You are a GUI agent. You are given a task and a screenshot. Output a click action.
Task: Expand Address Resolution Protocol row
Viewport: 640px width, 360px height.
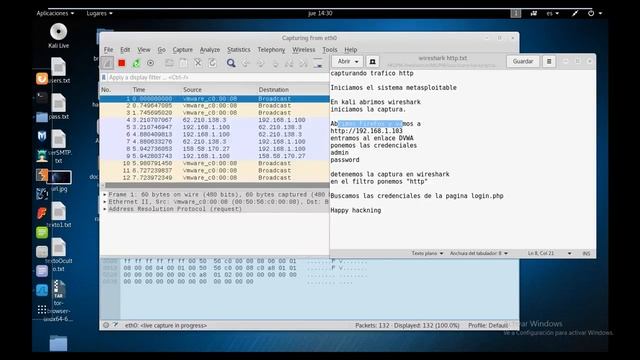(105, 209)
